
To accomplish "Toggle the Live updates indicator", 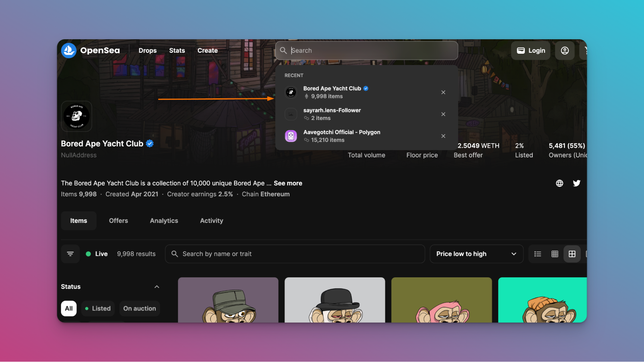I will (97, 254).
